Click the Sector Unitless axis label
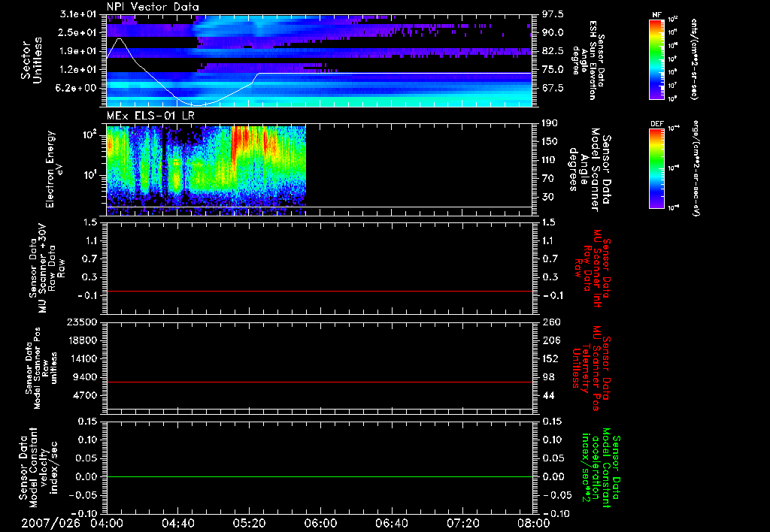Viewport: 770px width, 532px height. coord(31,59)
